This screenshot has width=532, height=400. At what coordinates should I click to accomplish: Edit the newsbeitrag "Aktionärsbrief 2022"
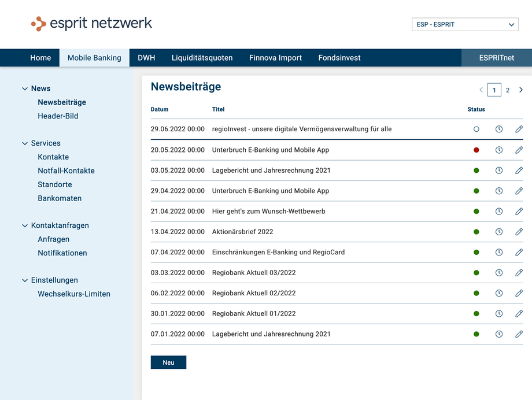pyautogui.click(x=519, y=232)
